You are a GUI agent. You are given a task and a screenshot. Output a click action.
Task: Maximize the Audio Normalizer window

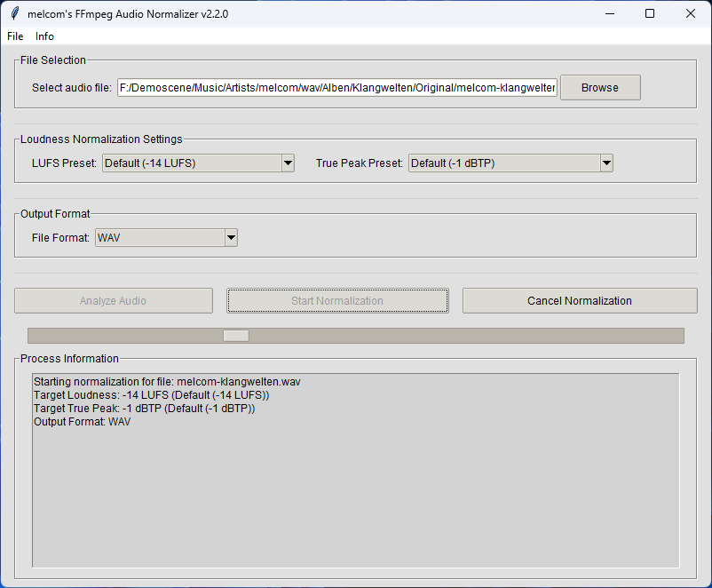click(650, 13)
